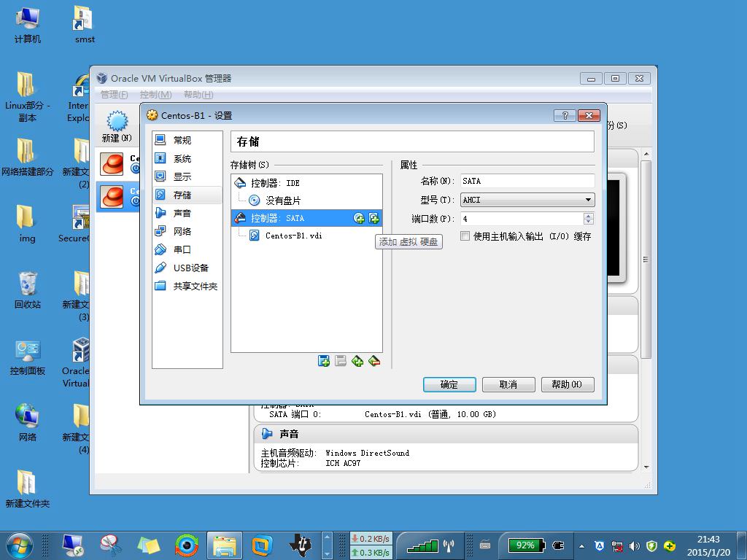747x560 pixels.
Task: Select highlighted second VM in manager list
Action: pos(118,196)
